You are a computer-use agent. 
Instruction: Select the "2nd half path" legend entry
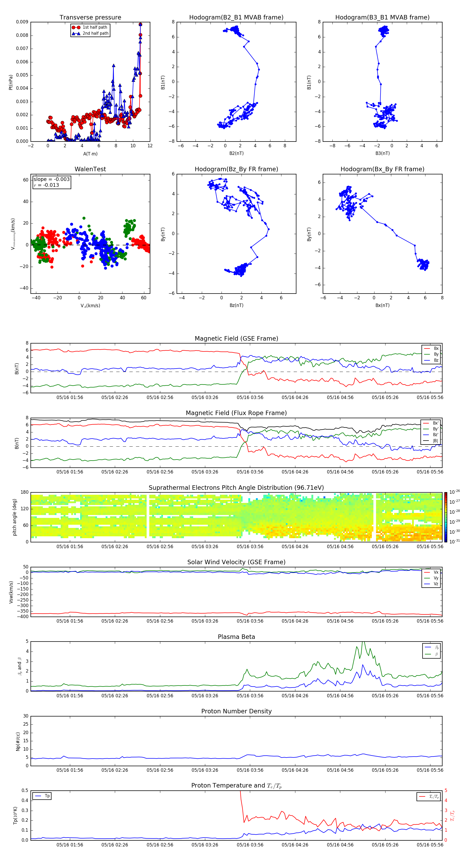point(91,33)
